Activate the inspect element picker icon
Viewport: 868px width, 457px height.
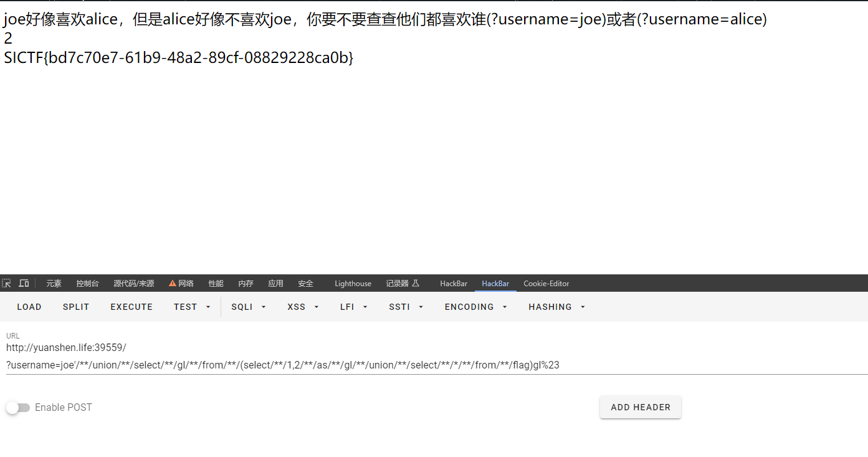pos(7,283)
